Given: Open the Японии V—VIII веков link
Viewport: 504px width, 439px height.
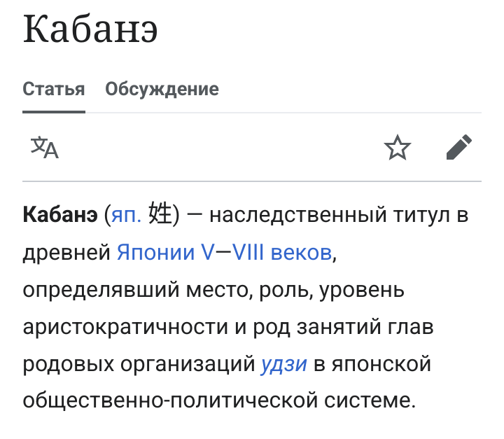Looking at the screenshot, I should tap(225, 252).
